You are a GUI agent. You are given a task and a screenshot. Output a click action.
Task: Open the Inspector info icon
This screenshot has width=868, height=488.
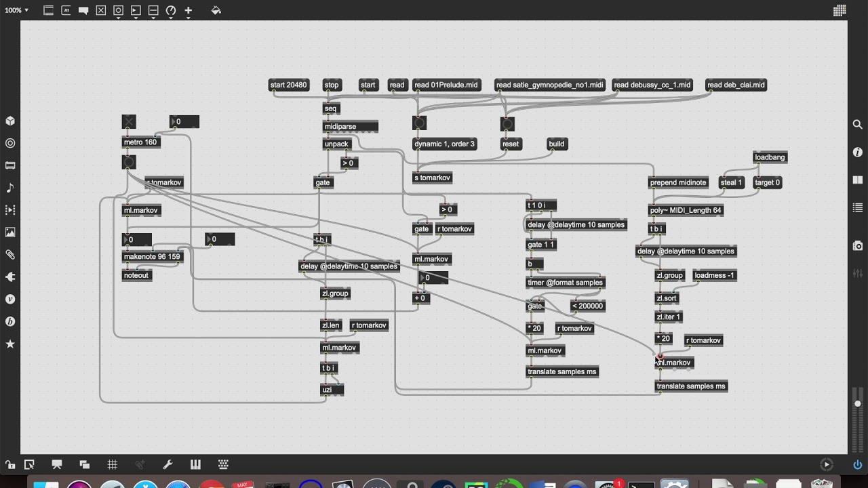pos(858,152)
